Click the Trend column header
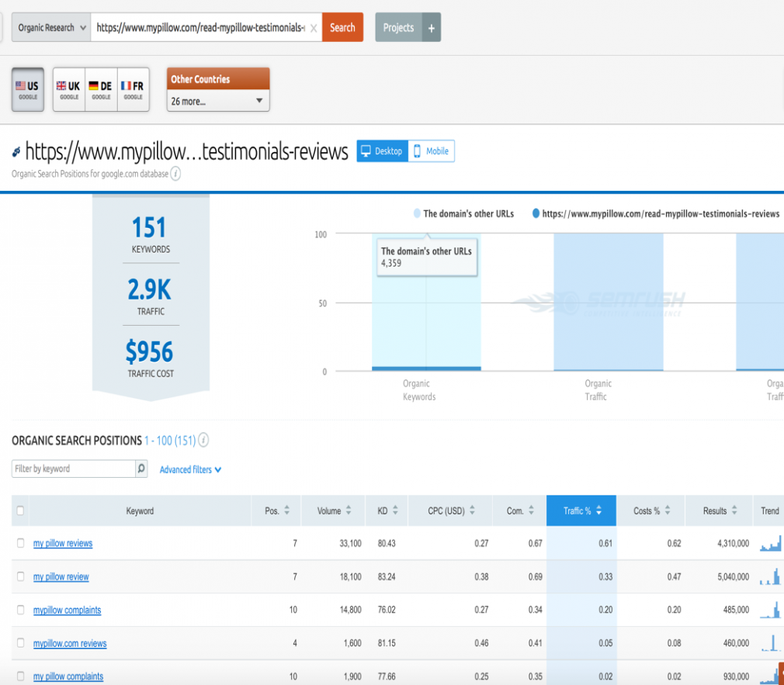This screenshot has width=784, height=685. (769, 510)
